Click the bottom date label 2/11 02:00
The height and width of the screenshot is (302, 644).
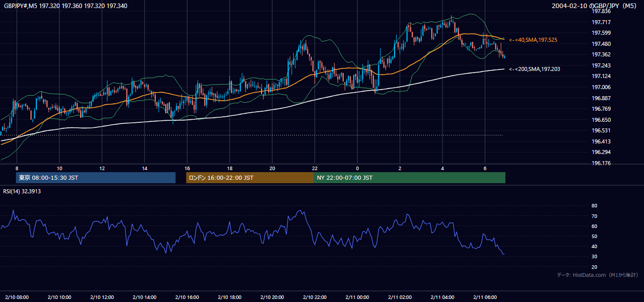[400, 297]
